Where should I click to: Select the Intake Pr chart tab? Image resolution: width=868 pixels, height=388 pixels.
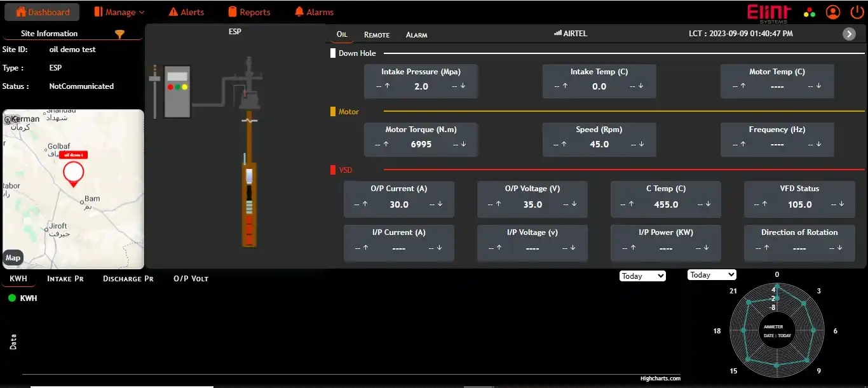click(x=65, y=278)
